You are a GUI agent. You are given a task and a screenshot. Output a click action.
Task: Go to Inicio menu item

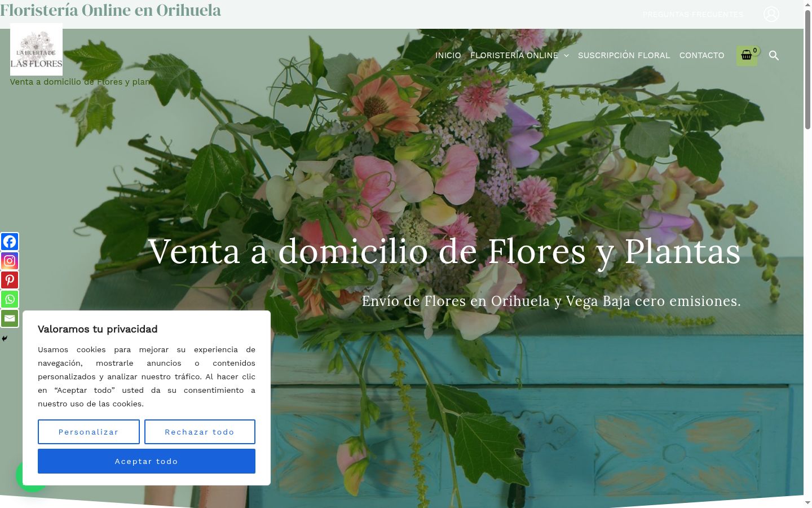pyautogui.click(x=448, y=55)
